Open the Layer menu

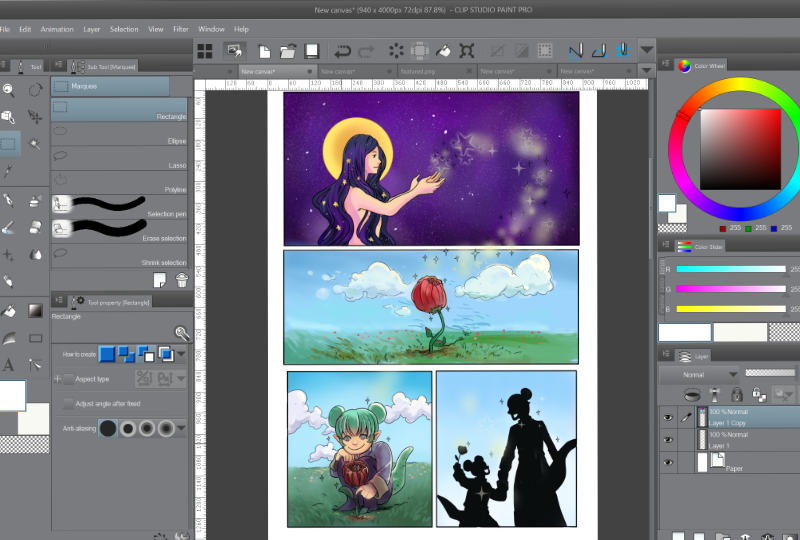(x=92, y=29)
